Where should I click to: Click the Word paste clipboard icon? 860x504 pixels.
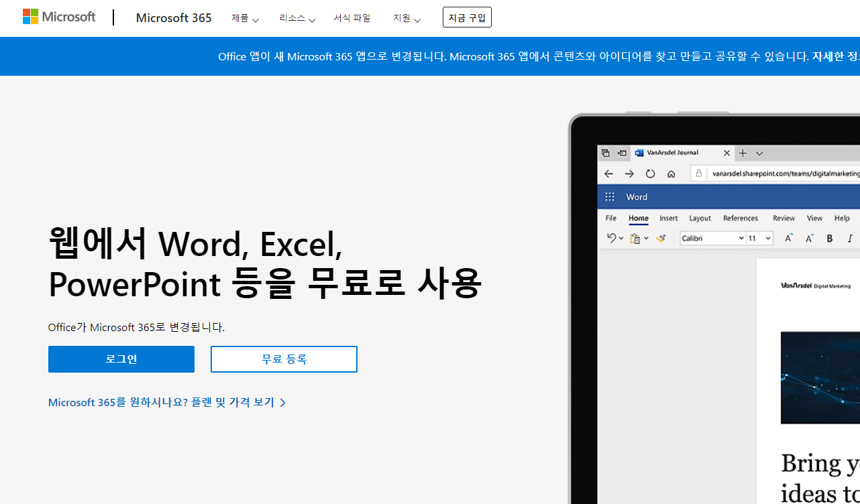[635, 238]
